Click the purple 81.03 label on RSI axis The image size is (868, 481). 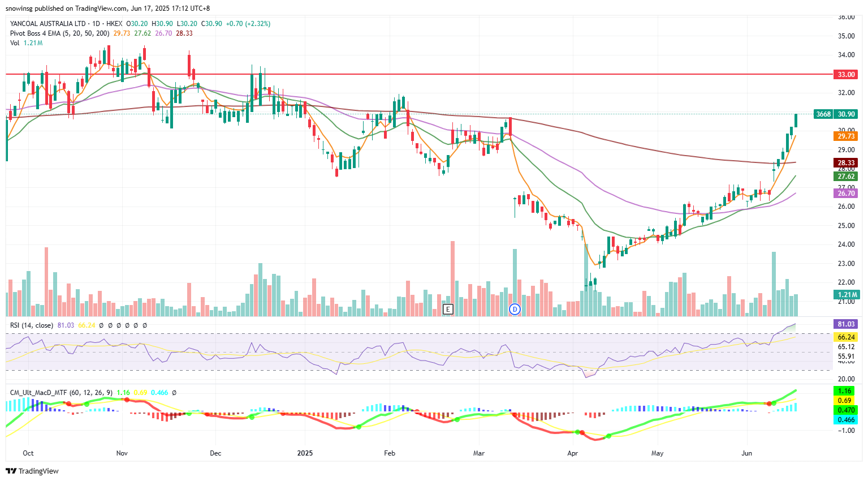846,324
